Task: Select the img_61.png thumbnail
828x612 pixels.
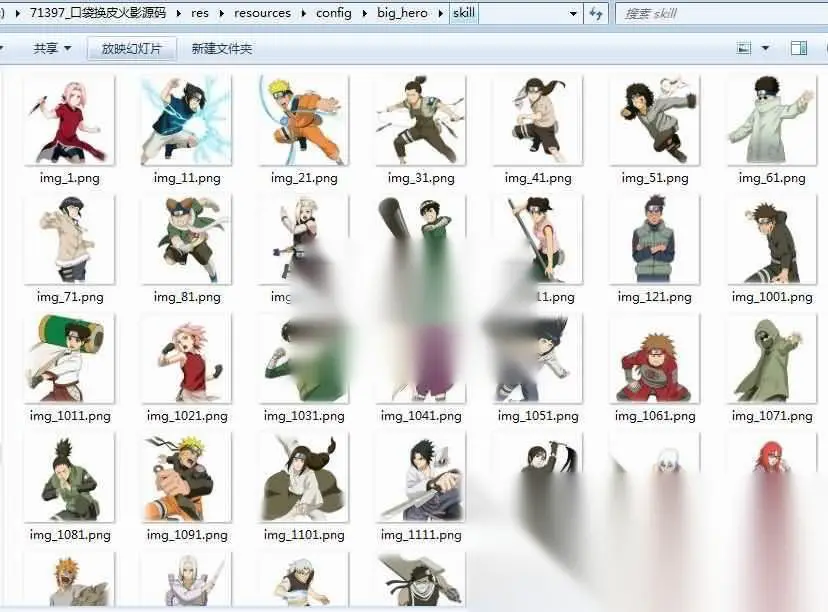Action: click(x=772, y=120)
